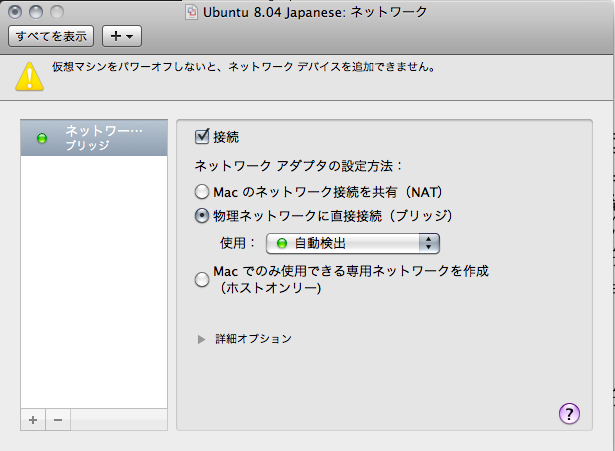
Task: Click the stepper arrows on the 自動検出 popup
Action: pyautogui.click(x=429, y=243)
